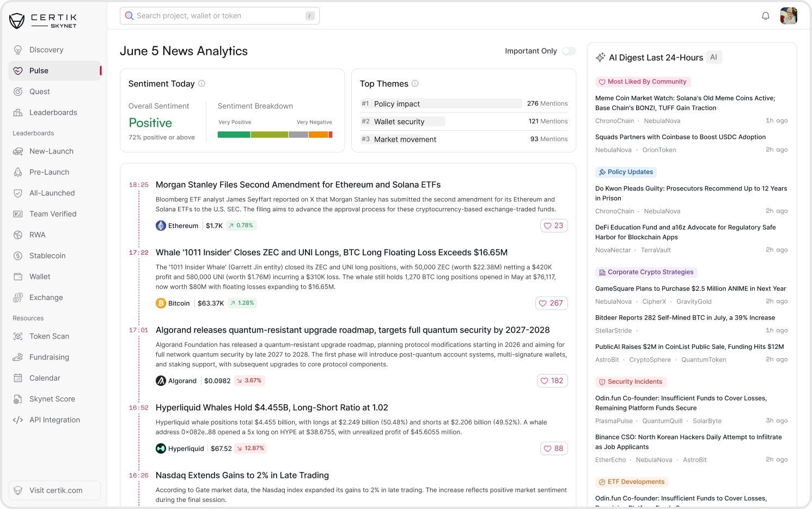Click the Ethereum token tag

click(177, 225)
